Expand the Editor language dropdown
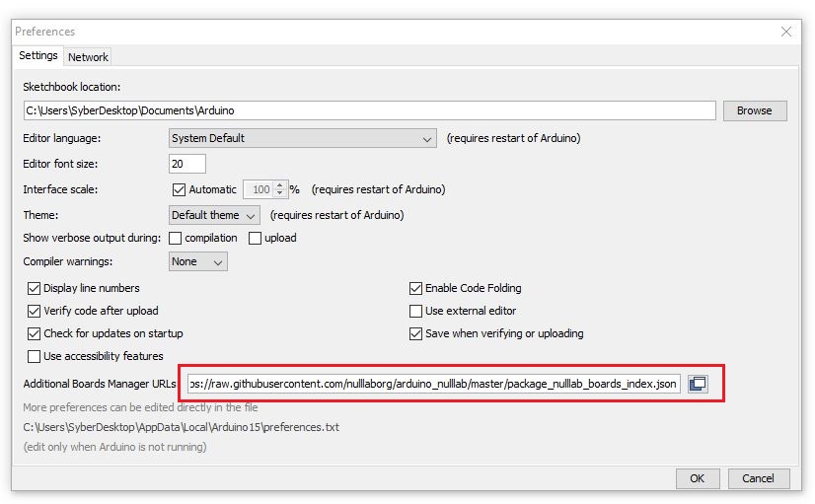 302,138
